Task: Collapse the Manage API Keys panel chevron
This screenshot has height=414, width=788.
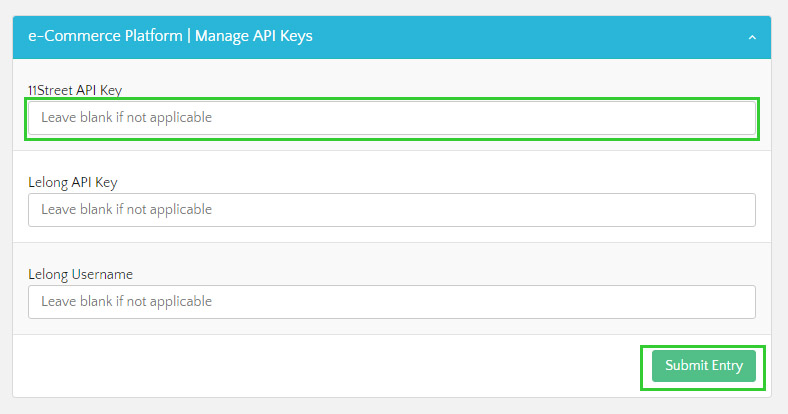Action: tap(752, 37)
